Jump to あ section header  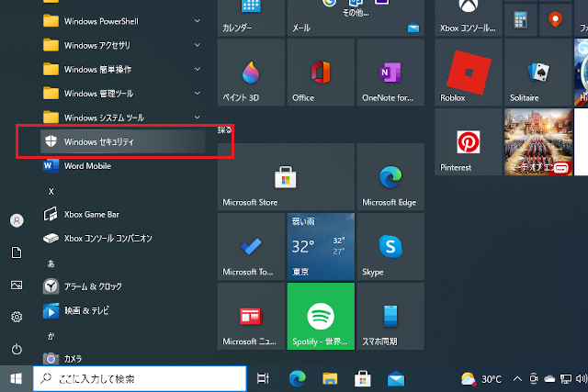point(51,263)
